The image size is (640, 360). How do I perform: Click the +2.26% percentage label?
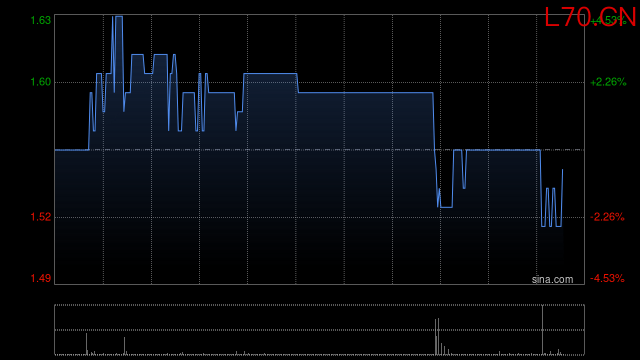click(608, 82)
